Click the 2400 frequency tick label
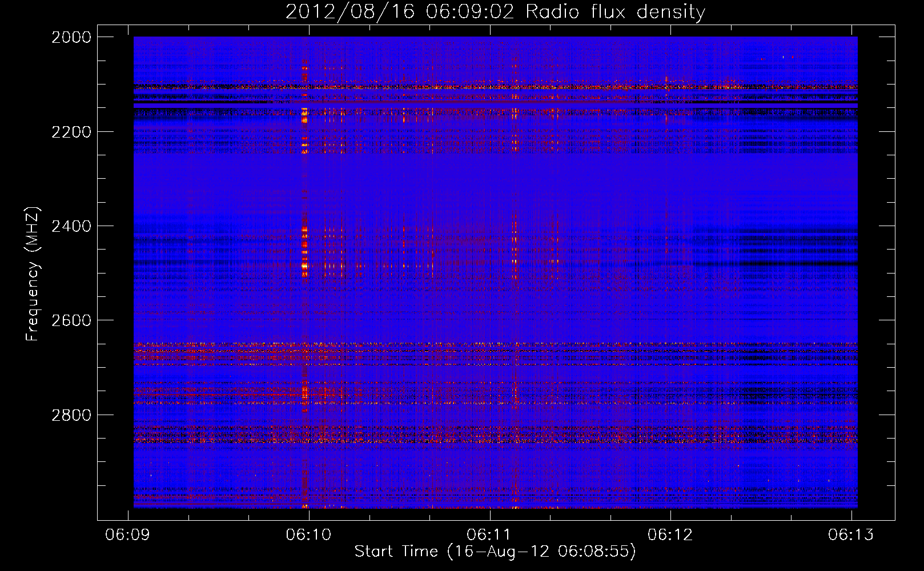Image resolution: width=924 pixels, height=571 pixels. click(71, 226)
